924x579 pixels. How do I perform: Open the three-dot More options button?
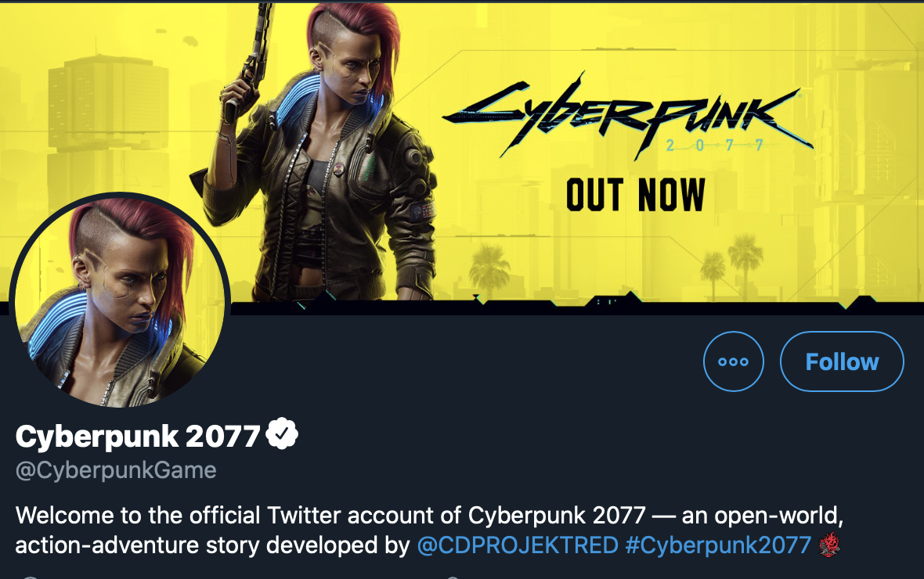coord(733,361)
